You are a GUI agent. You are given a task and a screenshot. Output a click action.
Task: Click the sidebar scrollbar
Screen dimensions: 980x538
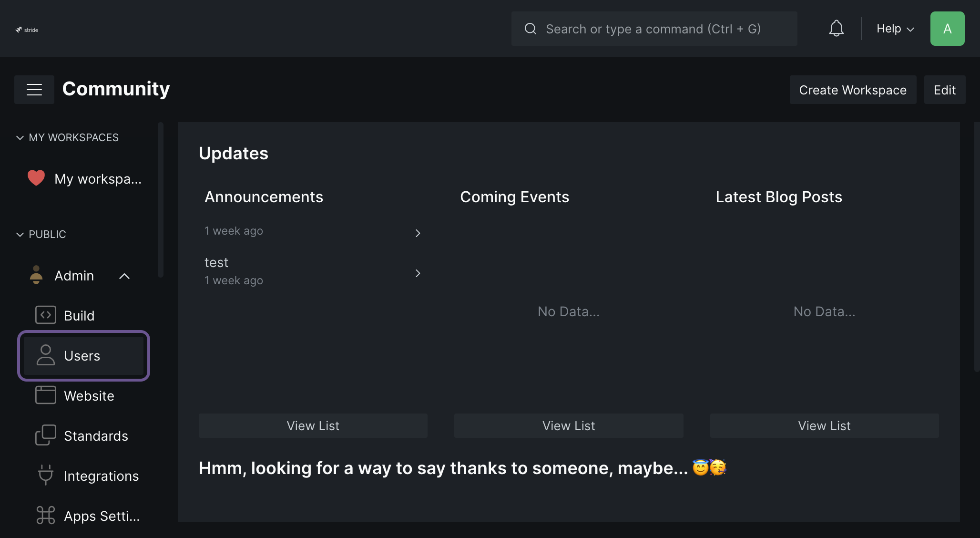[x=161, y=200]
